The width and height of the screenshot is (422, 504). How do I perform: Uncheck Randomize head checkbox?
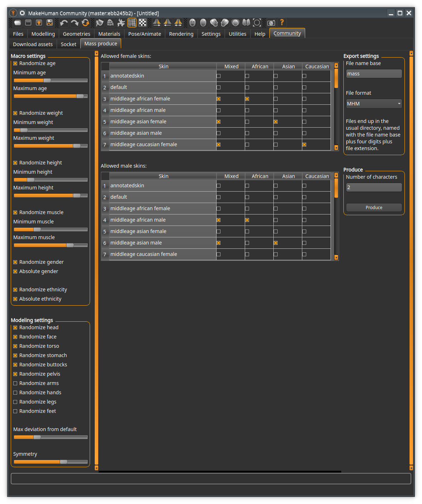[x=15, y=328]
